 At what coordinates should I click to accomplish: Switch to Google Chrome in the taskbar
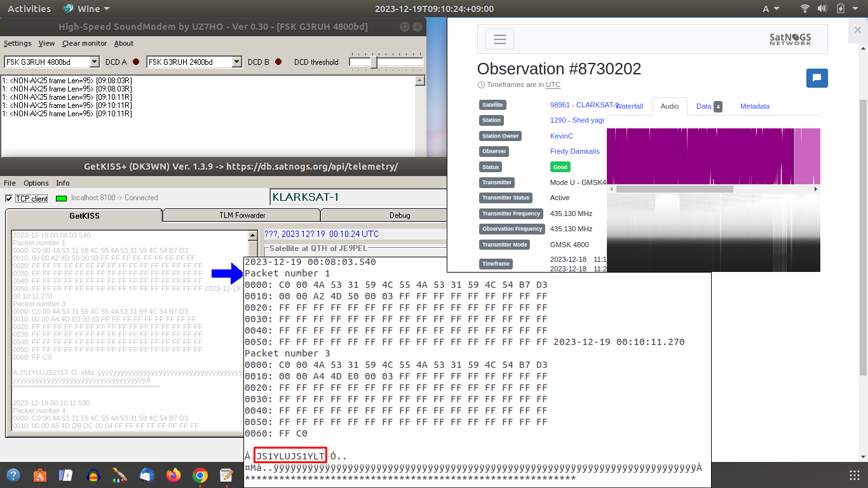tap(200, 475)
